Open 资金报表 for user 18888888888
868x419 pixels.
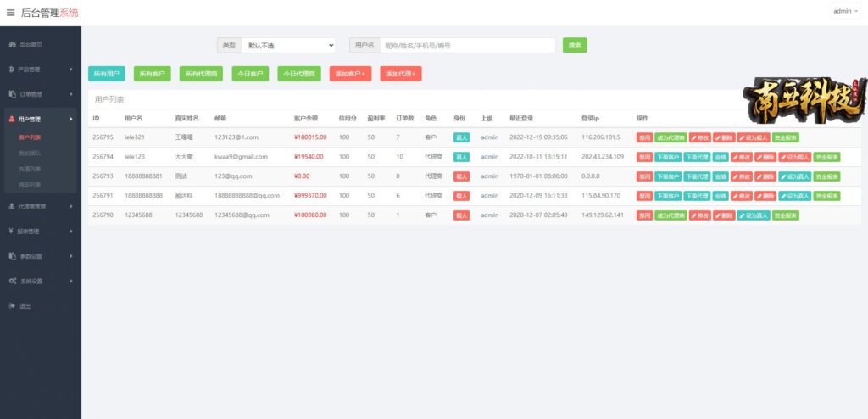click(827, 196)
